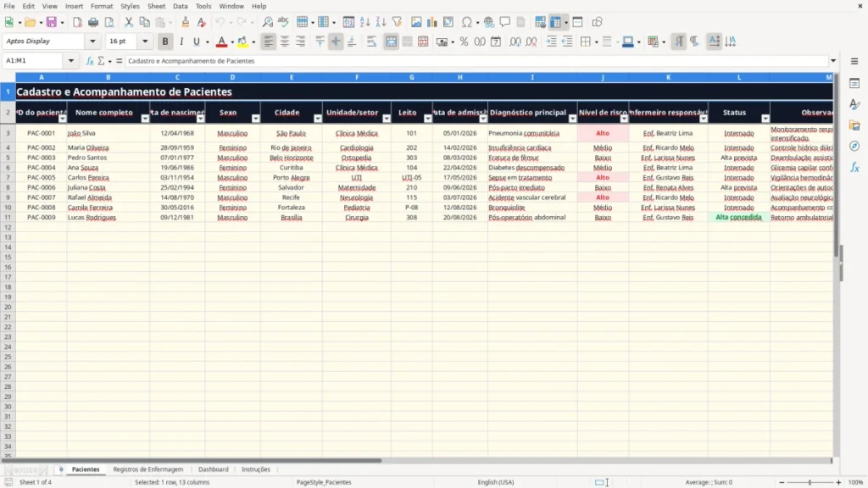Adjust the zoom slider
868x488 pixels.
(810, 482)
